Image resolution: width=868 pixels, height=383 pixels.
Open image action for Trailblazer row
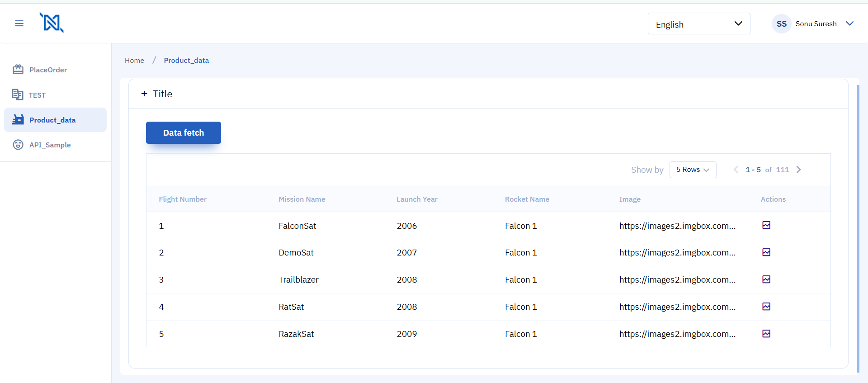(x=766, y=279)
